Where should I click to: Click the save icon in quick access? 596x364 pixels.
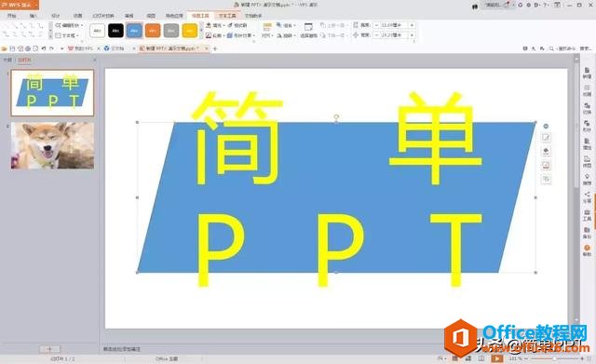(12, 48)
